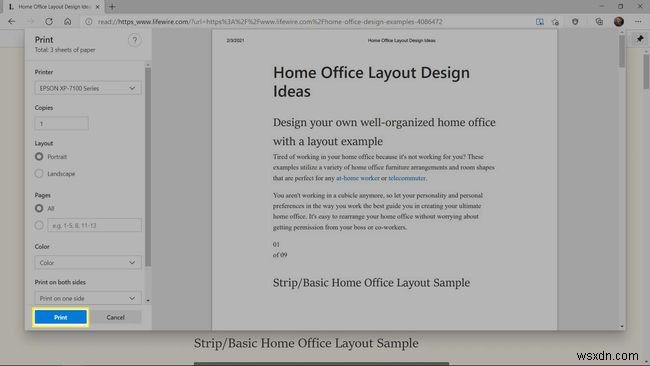Click the settings panel scroll-down arrow
Screen dimensions: 650x366
coord(148,300)
